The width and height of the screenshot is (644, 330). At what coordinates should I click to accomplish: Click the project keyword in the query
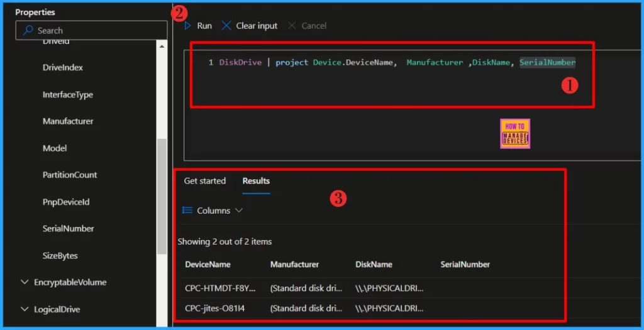292,62
